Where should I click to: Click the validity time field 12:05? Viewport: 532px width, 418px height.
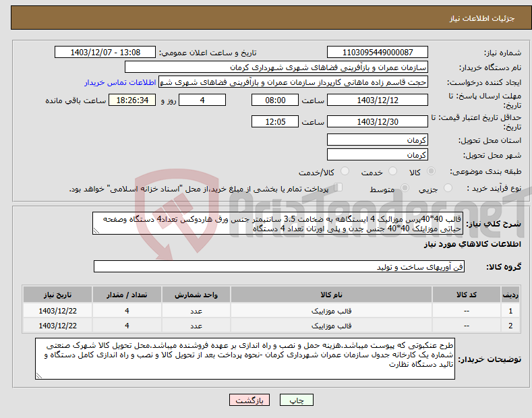275,121
